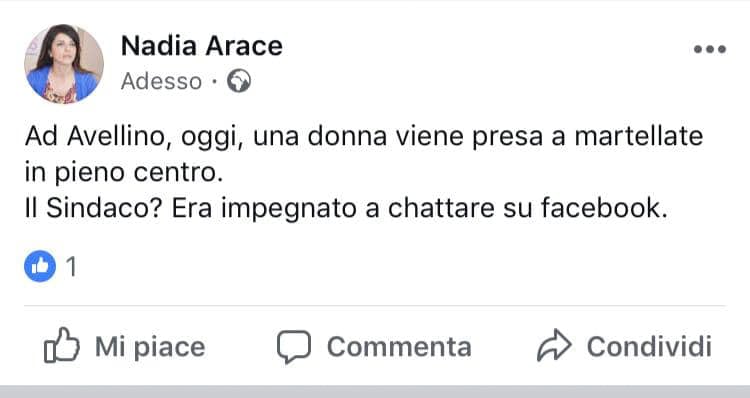Click the Commenta text label
Image resolution: width=750 pixels, height=398 pixels.
coord(399,347)
